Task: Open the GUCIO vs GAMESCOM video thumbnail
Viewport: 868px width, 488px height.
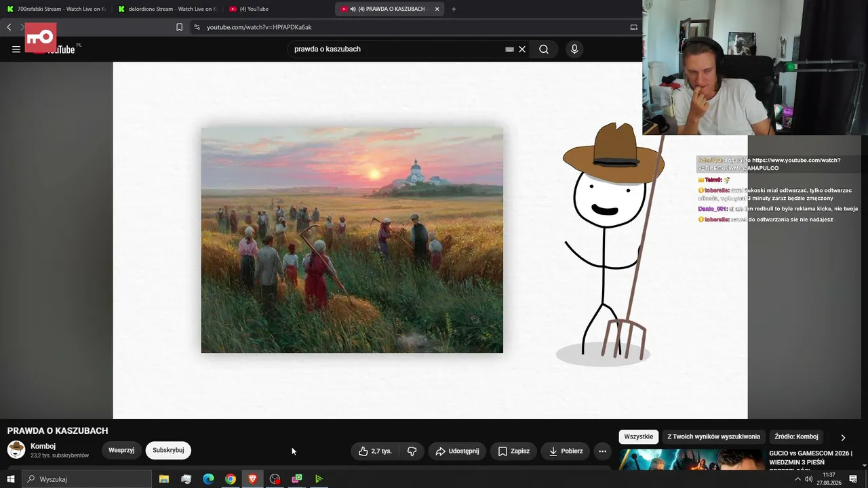Action: pyautogui.click(x=692, y=459)
